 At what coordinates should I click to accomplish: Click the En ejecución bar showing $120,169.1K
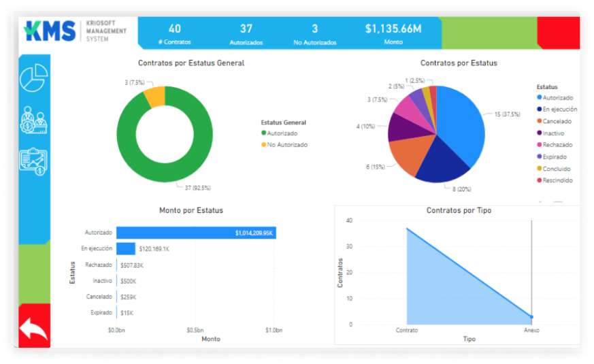coord(126,249)
